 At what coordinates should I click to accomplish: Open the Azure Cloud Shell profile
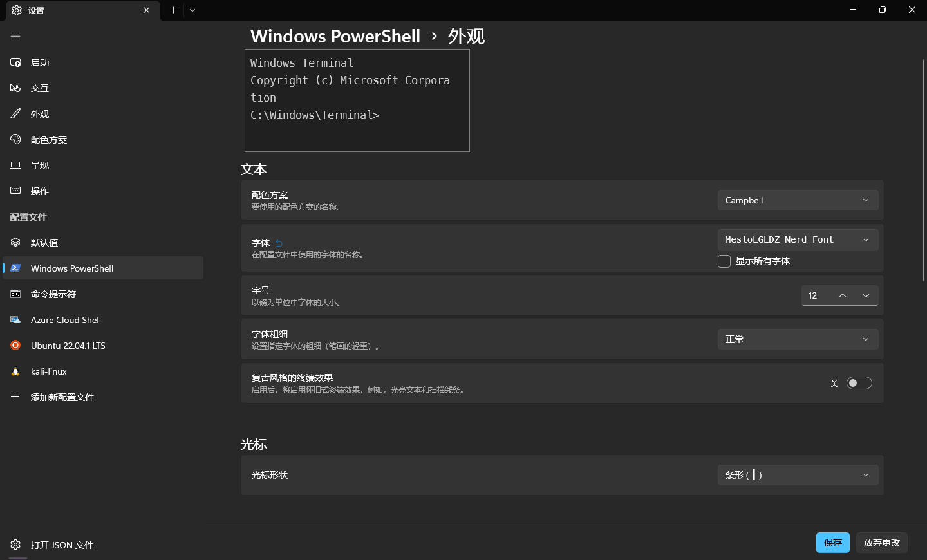pyautogui.click(x=66, y=320)
